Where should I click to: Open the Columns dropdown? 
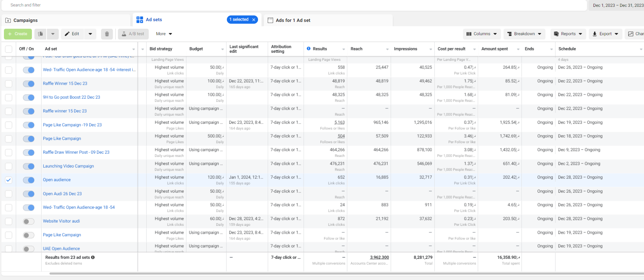tap(482, 34)
